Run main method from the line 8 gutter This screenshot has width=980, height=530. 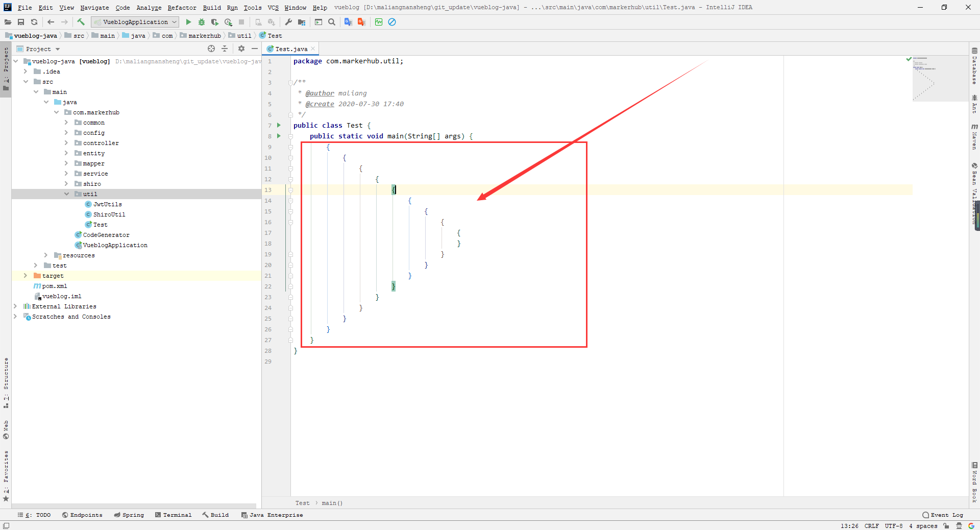(x=279, y=136)
